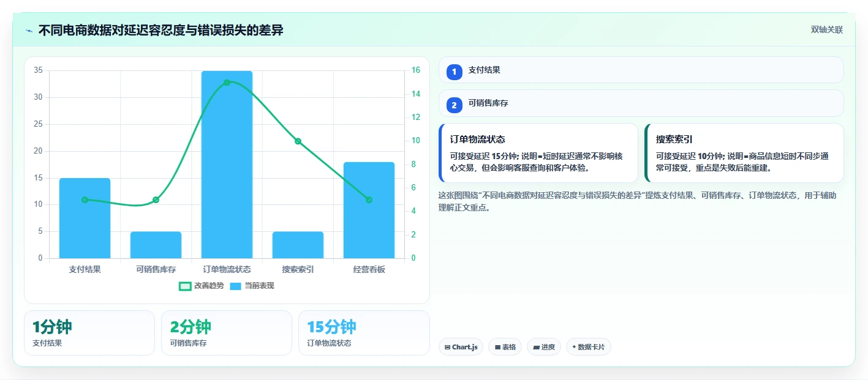The height and width of the screenshot is (380, 868).
Task: Click the Chart.js tag chip
Action: coord(461,347)
